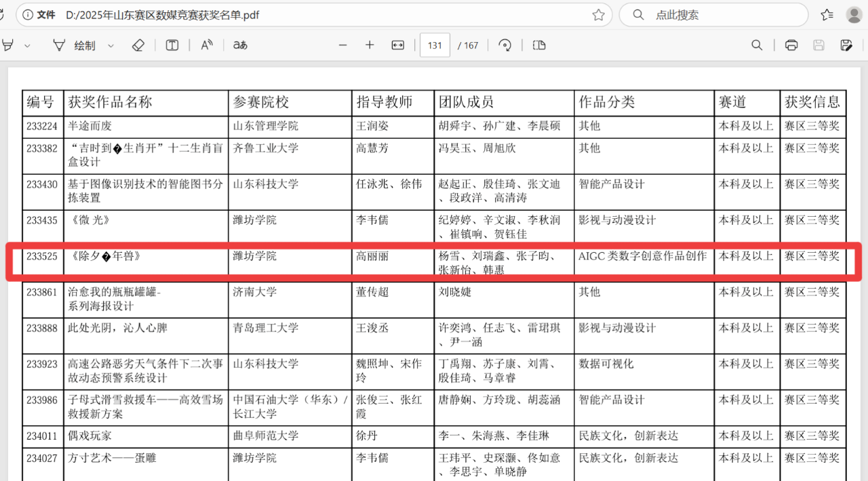
Task: Click the page number field showing 131
Action: [x=435, y=45]
